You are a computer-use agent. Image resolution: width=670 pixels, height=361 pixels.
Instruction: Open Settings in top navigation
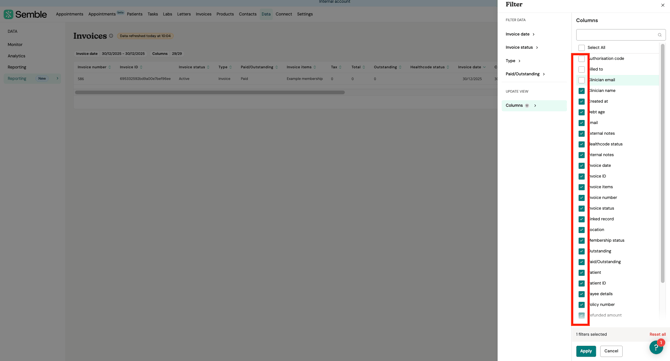(x=305, y=14)
